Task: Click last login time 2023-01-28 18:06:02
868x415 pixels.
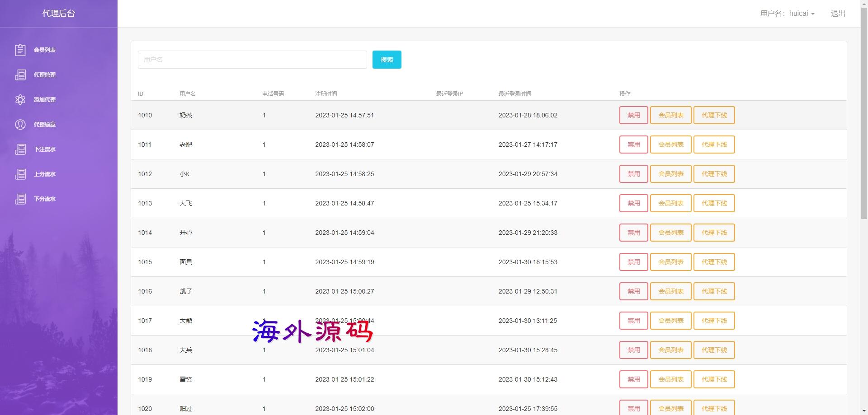Action: 528,115
